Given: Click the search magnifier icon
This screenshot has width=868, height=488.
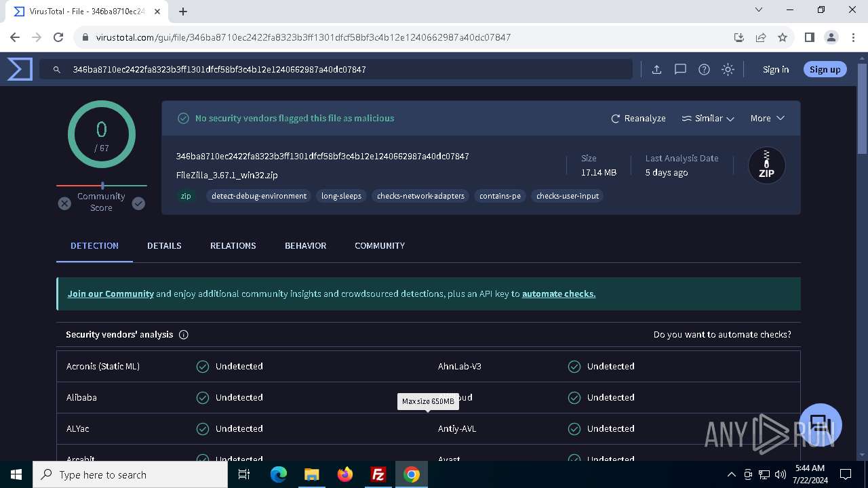Looking at the screenshot, I should point(57,69).
